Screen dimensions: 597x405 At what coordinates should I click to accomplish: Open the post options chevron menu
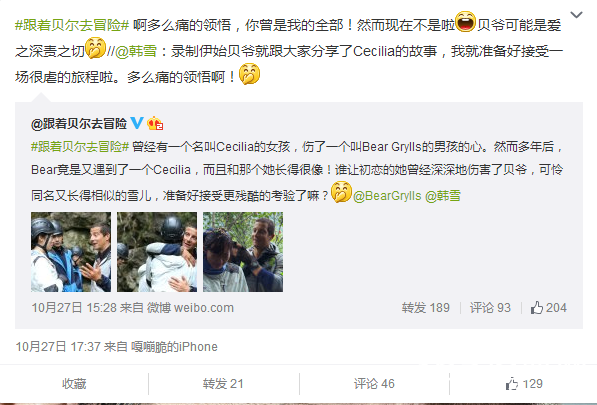coord(576,15)
